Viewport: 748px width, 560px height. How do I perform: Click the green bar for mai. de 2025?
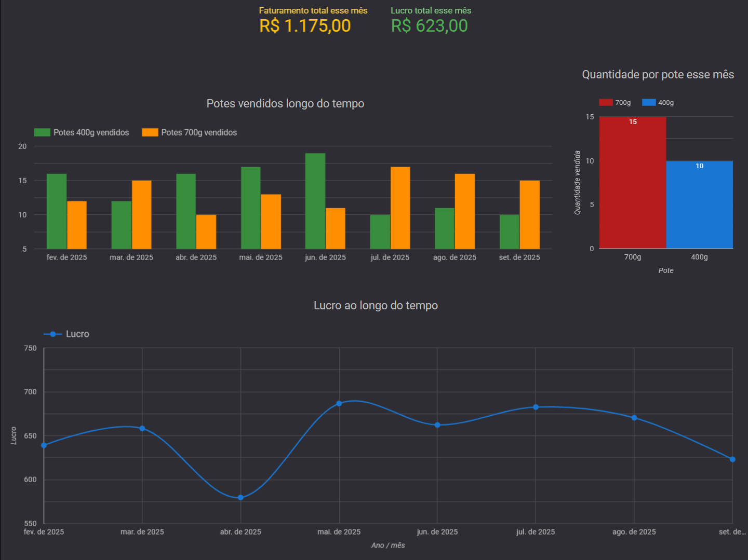tap(250, 208)
